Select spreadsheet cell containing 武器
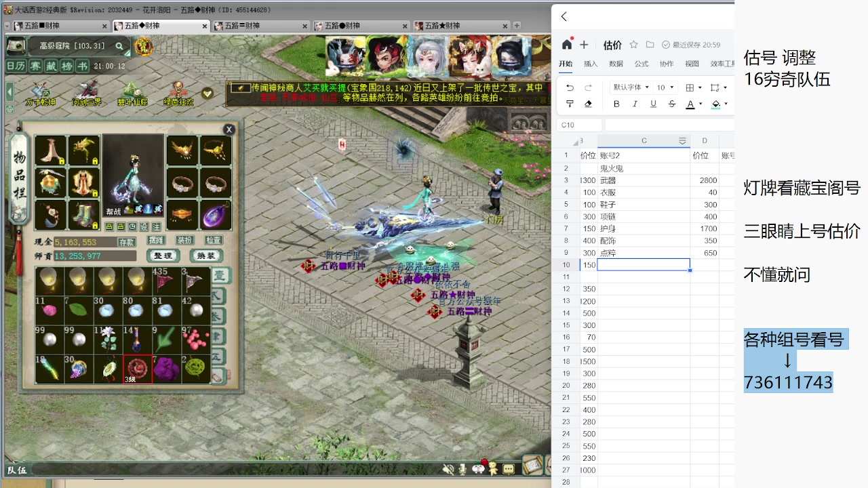 pyautogui.click(x=644, y=181)
